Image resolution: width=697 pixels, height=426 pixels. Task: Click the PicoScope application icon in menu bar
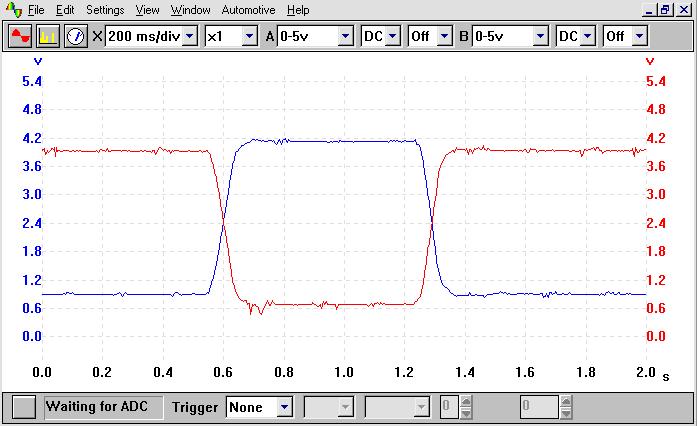13,10
